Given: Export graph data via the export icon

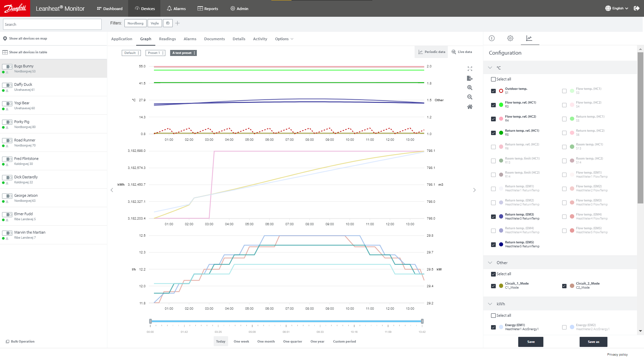Looking at the screenshot, I should click(470, 78).
